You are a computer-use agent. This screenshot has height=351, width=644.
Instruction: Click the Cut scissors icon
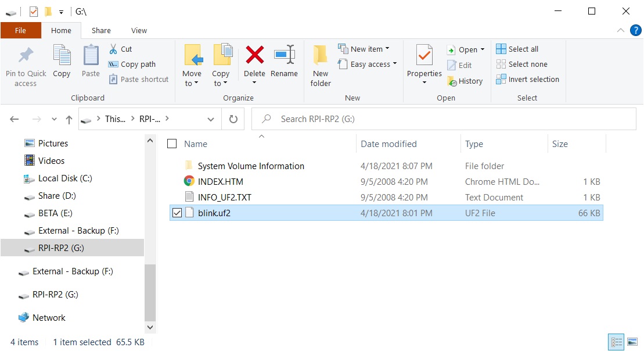113,49
